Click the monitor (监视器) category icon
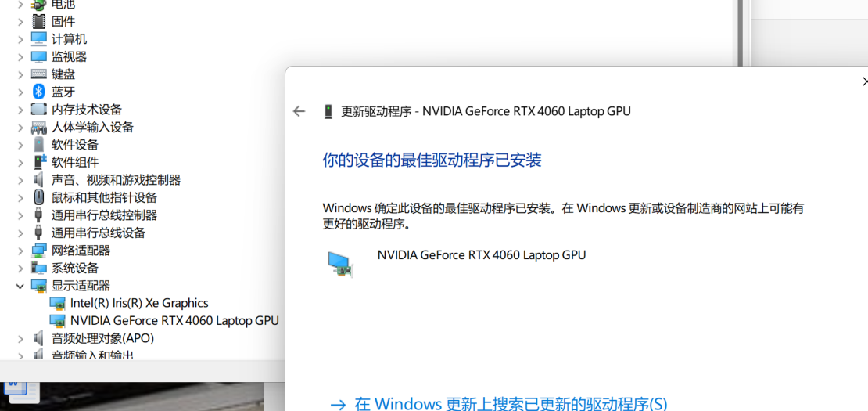868x411 pixels. [x=39, y=56]
